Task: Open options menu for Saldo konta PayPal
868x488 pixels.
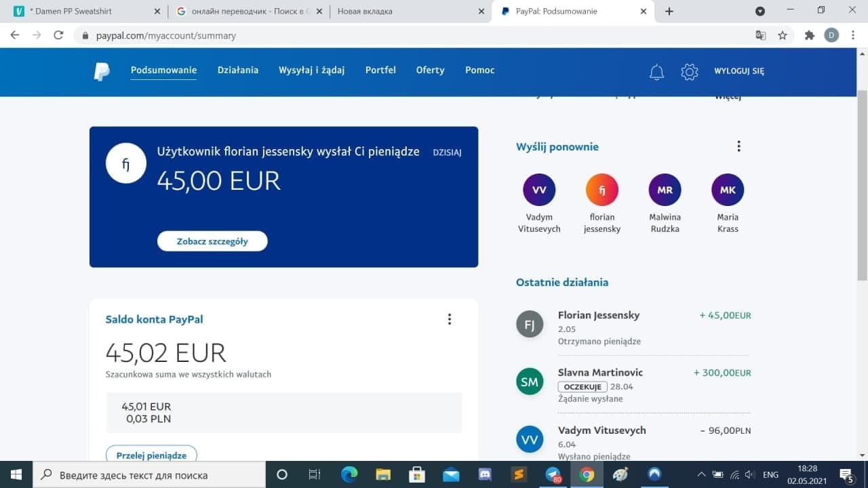Action: 449,319
